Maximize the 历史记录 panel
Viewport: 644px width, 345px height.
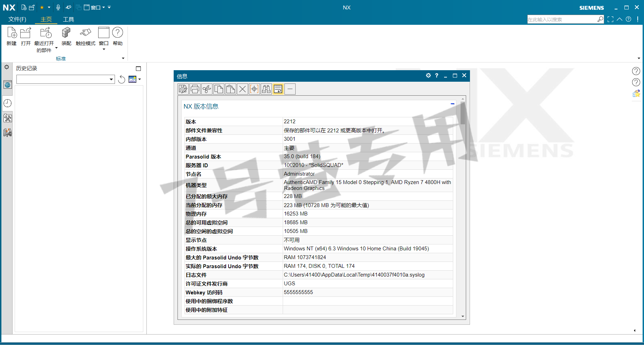click(138, 68)
